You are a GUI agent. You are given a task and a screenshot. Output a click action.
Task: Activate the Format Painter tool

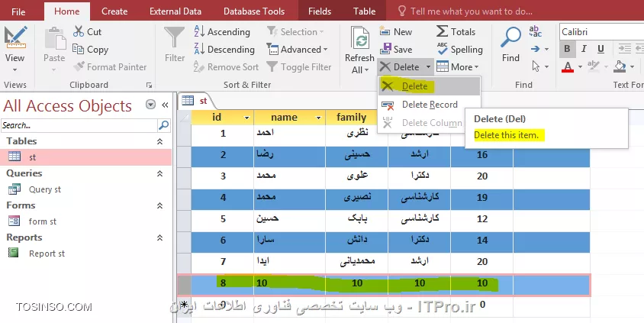[x=110, y=67]
